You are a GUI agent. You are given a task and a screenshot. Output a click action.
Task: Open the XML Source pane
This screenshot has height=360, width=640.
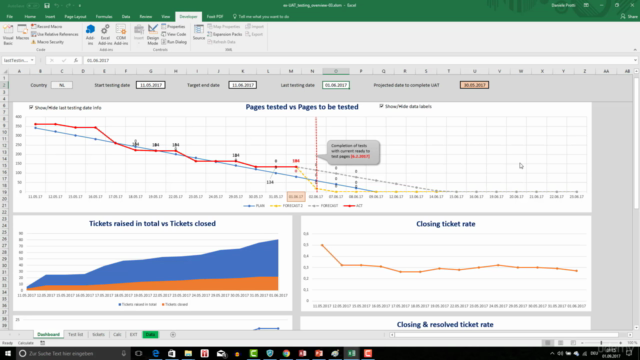coord(199,33)
